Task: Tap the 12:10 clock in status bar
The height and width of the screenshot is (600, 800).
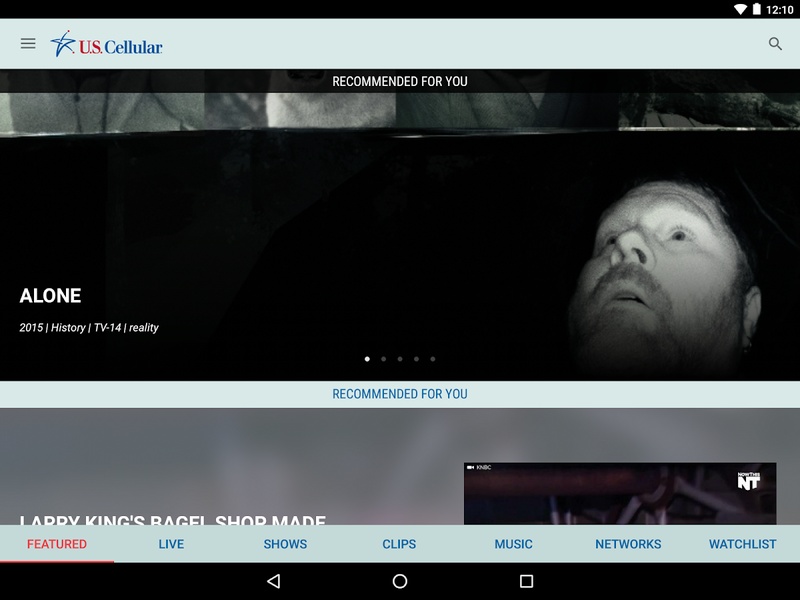Action: pos(780,10)
